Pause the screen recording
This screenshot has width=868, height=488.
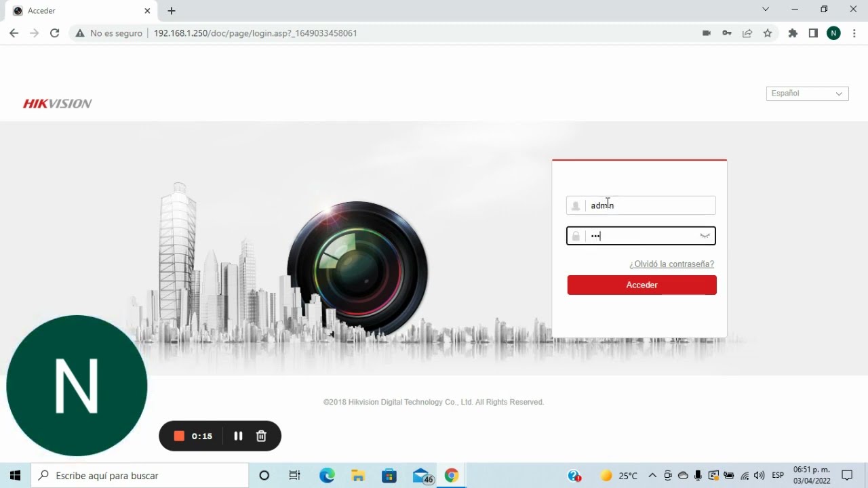(x=238, y=436)
